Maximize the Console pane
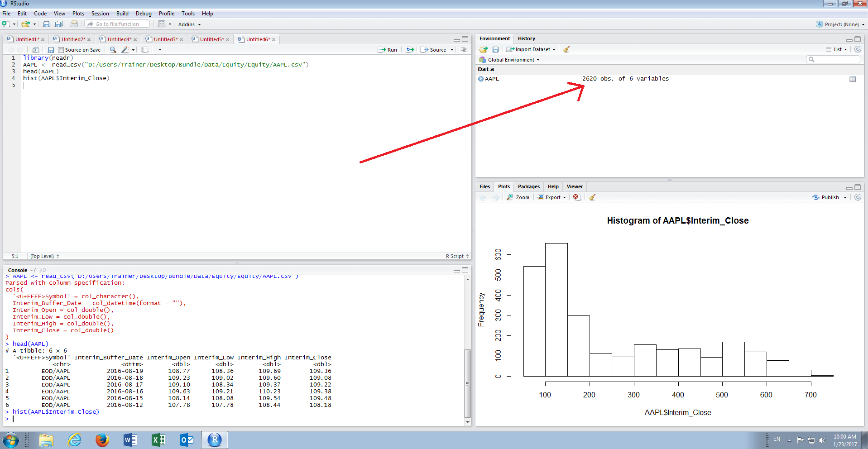The height and width of the screenshot is (449, 868). click(x=465, y=270)
